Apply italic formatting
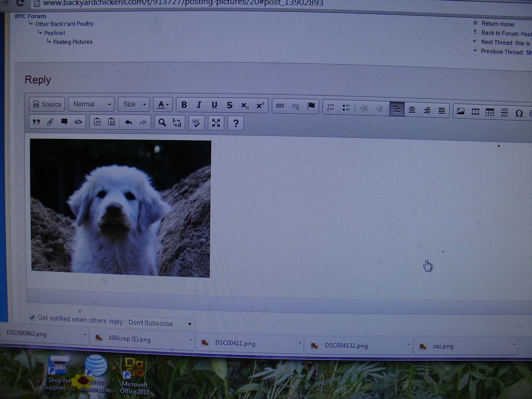 (199, 105)
